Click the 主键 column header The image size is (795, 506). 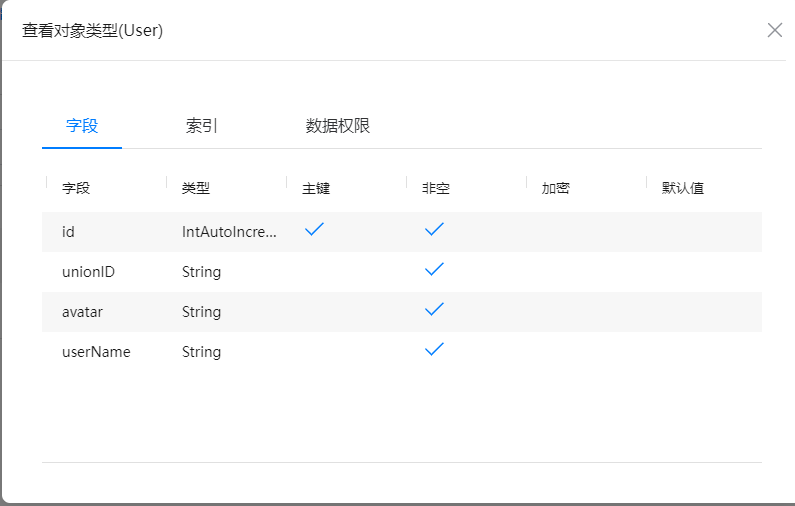[316, 188]
